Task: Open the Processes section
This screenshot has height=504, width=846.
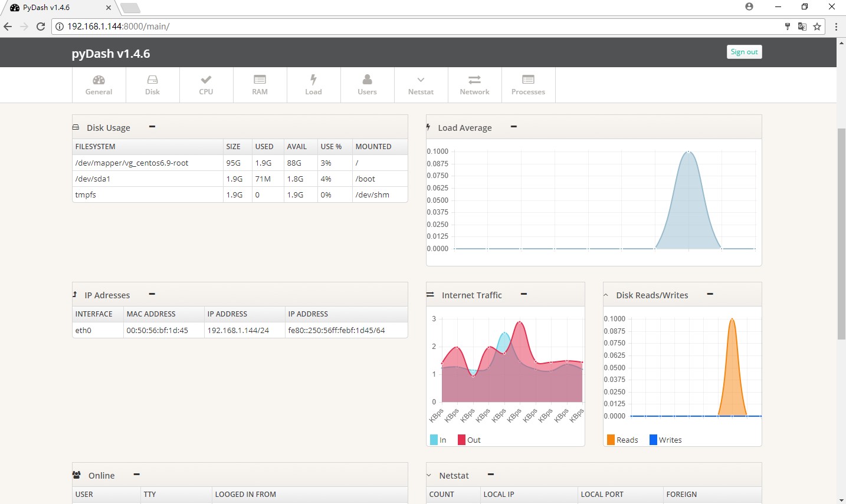Action: [529, 85]
